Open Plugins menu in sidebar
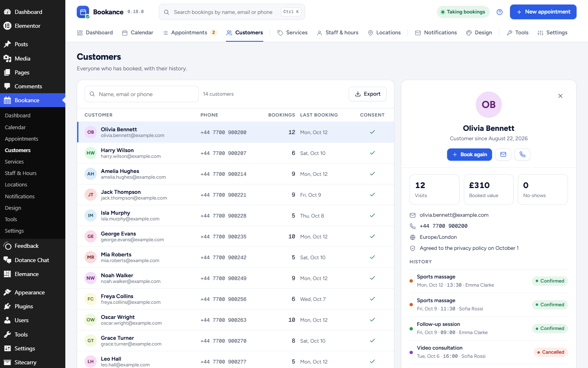Viewport: 588px width, 368px height. click(33, 306)
